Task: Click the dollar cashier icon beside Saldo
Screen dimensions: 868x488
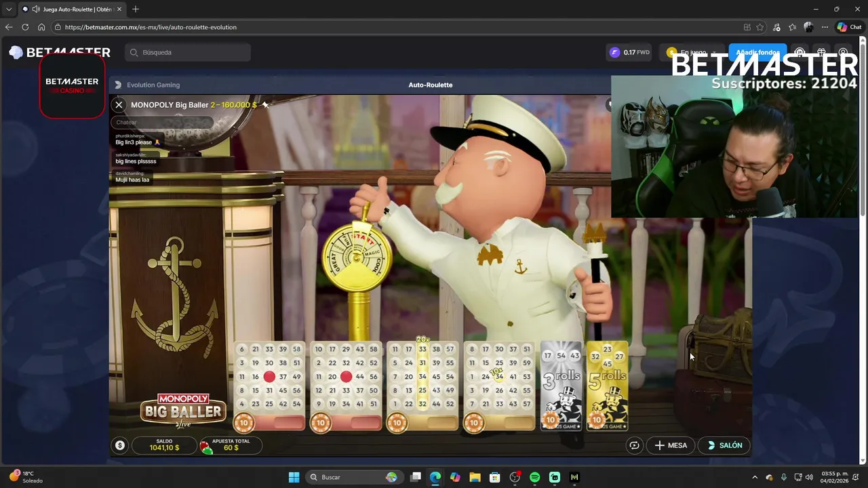Action: pos(120,445)
